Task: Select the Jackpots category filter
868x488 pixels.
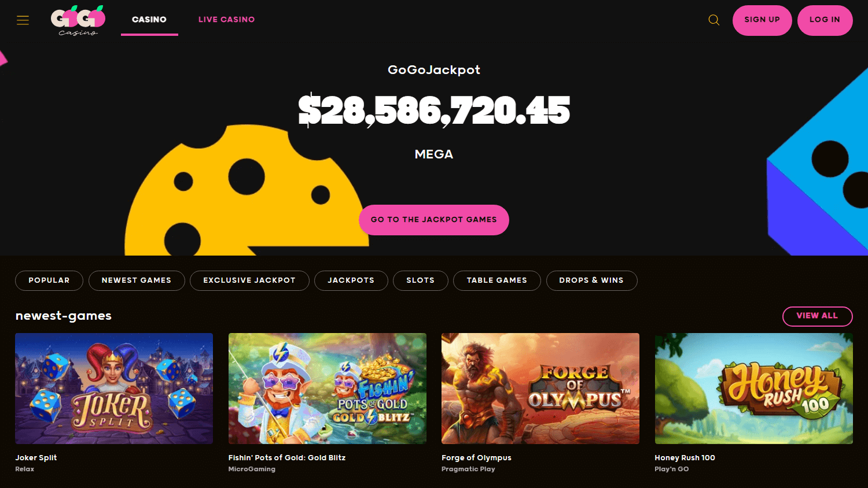Action: (351, 280)
